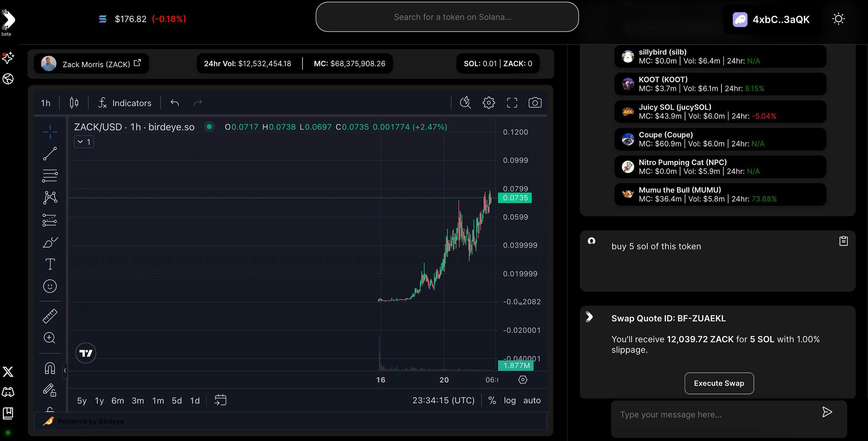Set chart range to 5y
The height and width of the screenshot is (441, 868).
82,401
